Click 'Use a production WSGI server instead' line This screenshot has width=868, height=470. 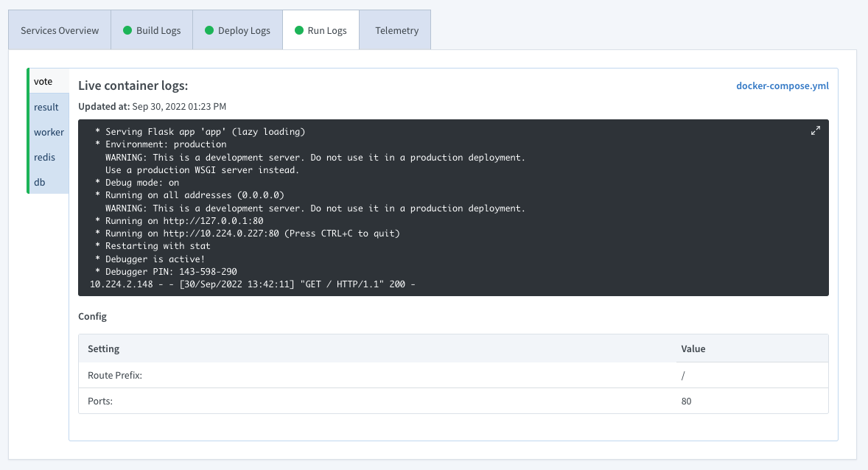(202, 170)
